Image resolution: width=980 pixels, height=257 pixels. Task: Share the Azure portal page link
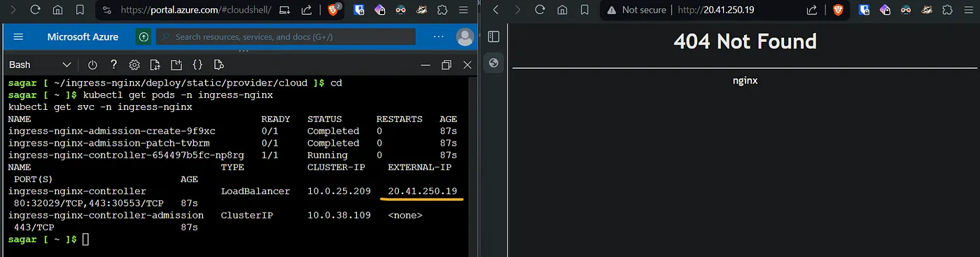(307, 11)
